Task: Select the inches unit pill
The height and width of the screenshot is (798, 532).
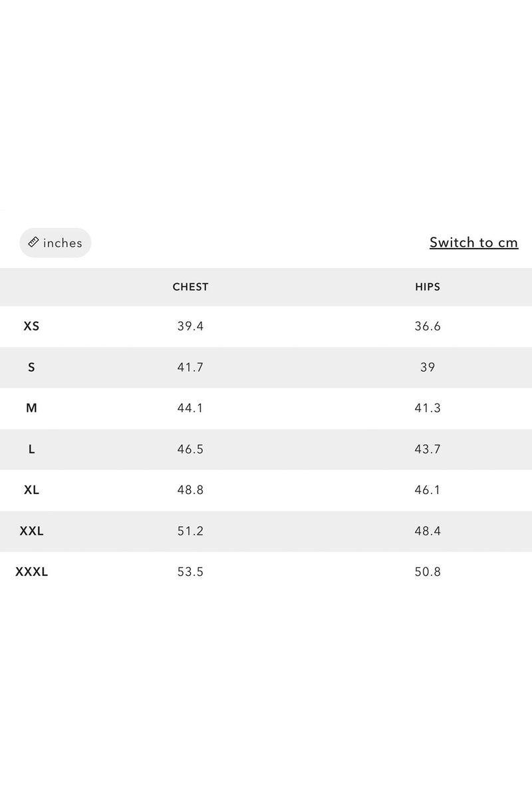Action: 55,243
